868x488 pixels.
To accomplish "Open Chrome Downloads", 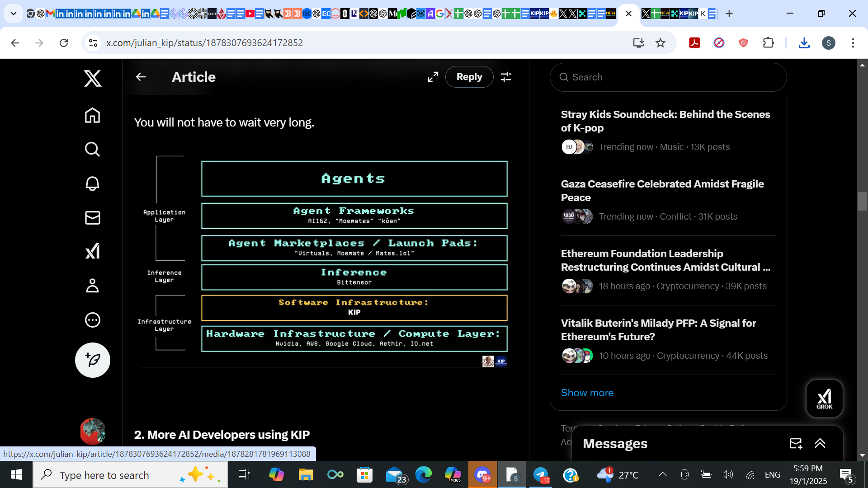I will pyautogui.click(x=804, y=43).
